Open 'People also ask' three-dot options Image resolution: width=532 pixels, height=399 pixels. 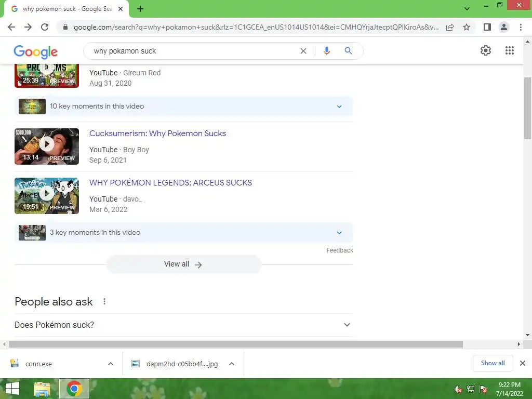(x=104, y=301)
